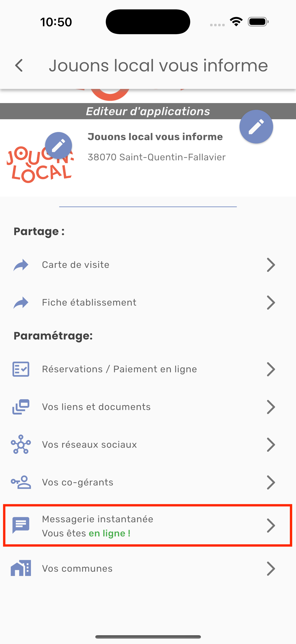
Task: Tap the Messagerie instantanée chat bubble icon
Action: tap(21, 525)
